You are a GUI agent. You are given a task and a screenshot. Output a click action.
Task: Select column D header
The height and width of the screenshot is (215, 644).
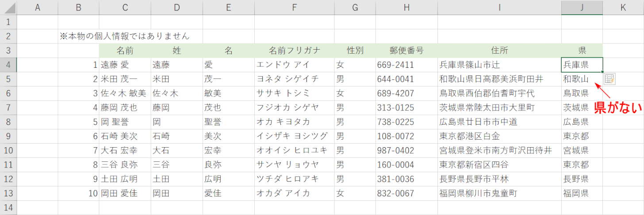click(176, 8)
